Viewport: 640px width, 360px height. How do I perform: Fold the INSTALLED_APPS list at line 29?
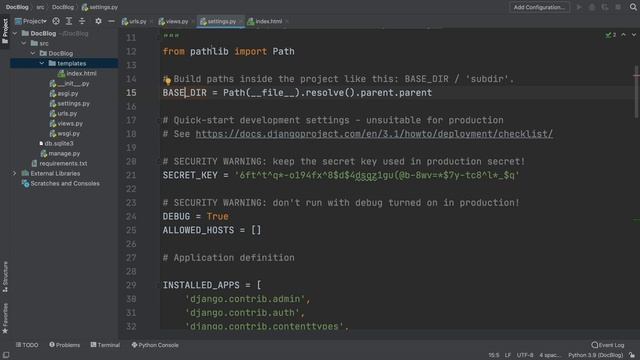(x=159, y=285)
